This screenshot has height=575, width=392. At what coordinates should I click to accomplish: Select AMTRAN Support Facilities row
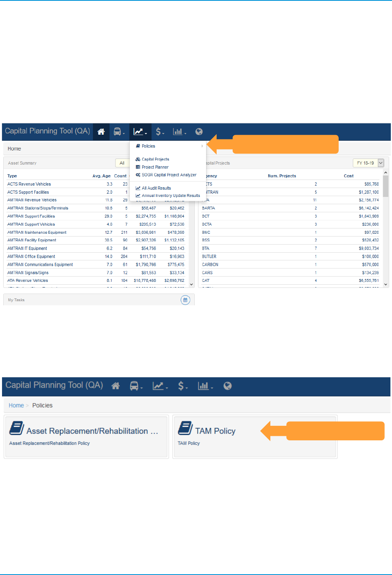(96, 216)
